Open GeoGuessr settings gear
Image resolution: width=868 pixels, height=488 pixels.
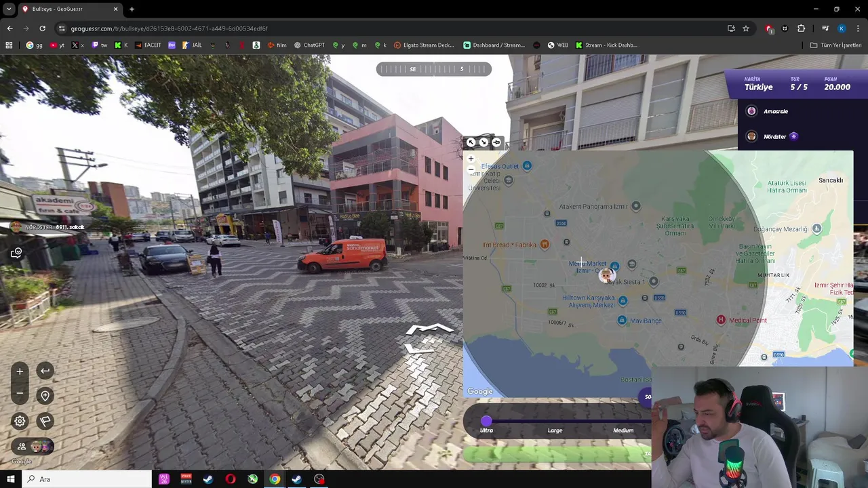tap(20, 421)
